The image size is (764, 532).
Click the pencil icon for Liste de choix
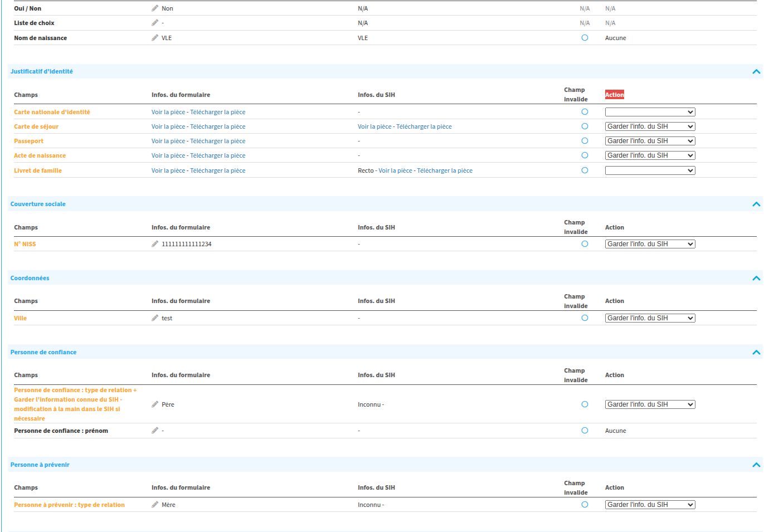155,23
